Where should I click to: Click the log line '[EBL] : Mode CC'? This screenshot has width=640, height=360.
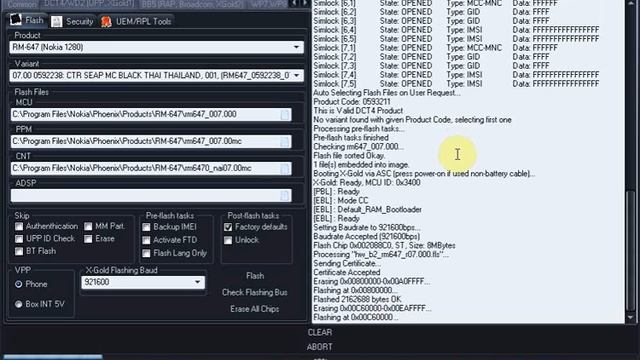click(x=340, y=200)
